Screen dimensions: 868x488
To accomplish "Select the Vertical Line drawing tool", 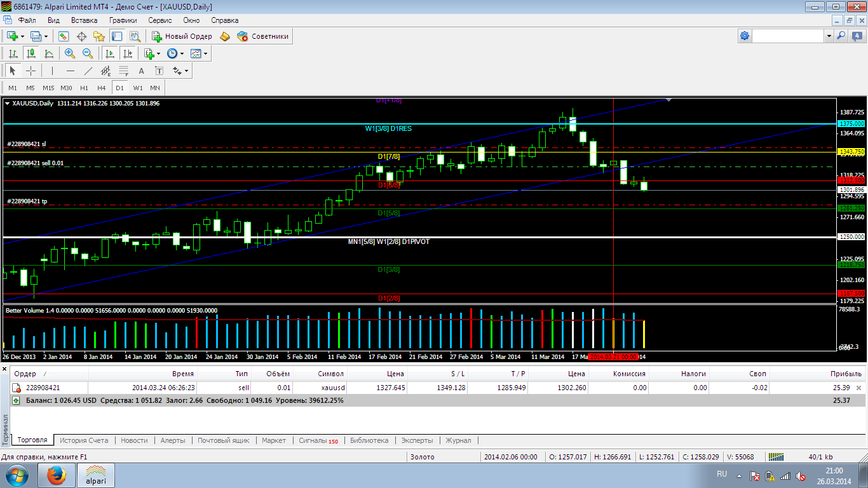I will point(52,71).
